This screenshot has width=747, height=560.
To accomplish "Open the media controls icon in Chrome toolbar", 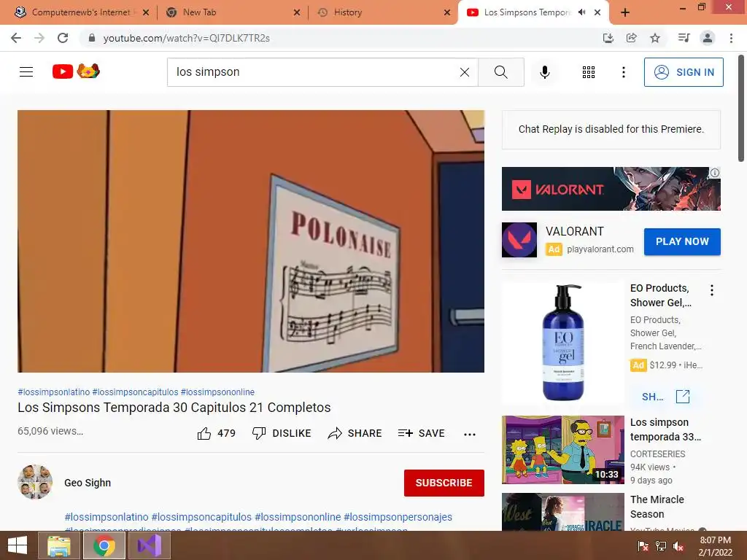I will coord(684,38).
